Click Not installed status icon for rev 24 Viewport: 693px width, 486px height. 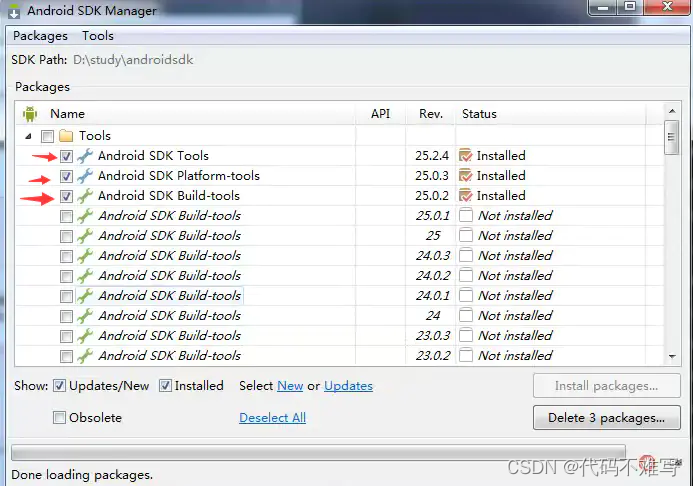(465, 315)
